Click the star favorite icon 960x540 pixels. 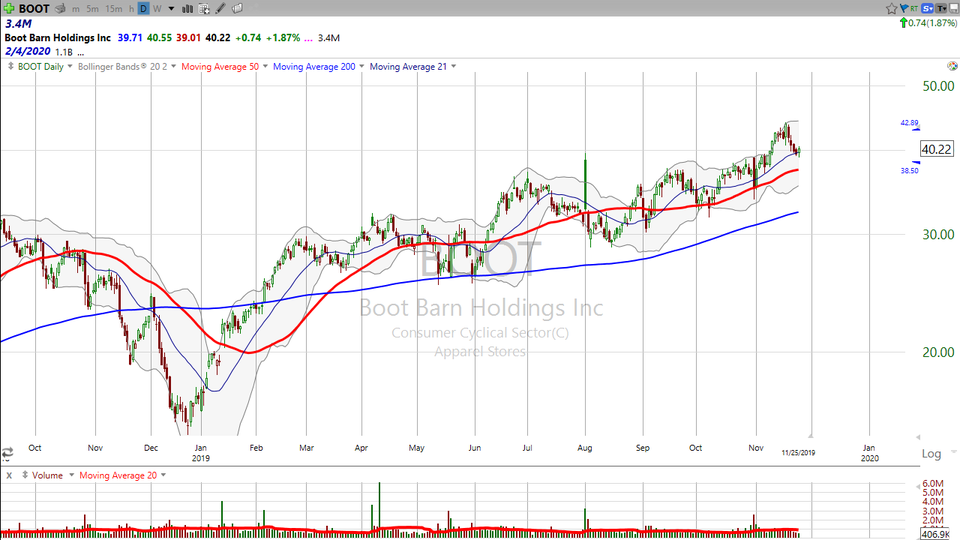[x=891, y=9]
